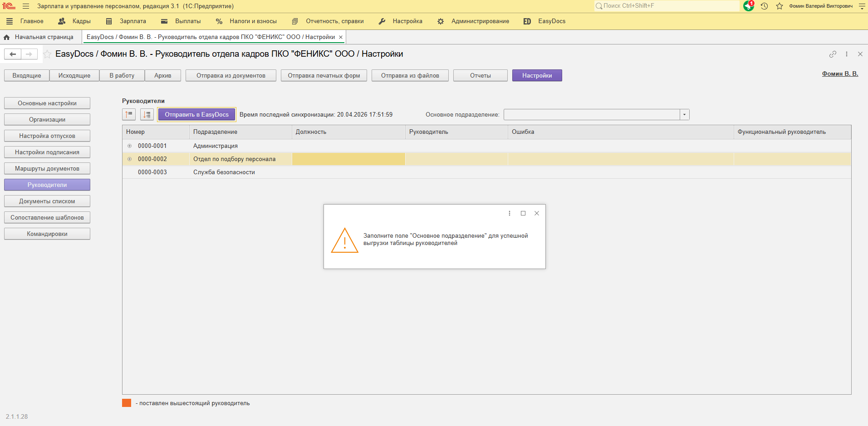Close the EasyDocs settings tab

point(341,37)
